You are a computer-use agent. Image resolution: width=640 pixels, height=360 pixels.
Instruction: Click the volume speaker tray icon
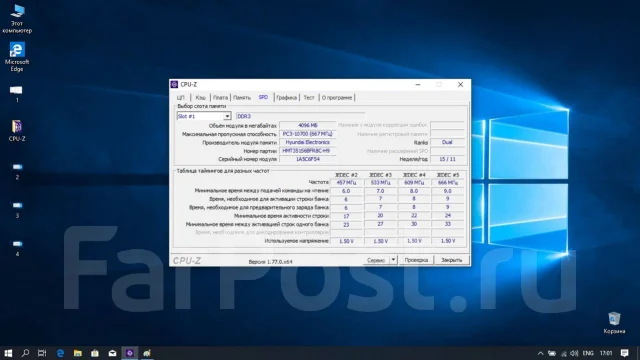click(574, 353)
